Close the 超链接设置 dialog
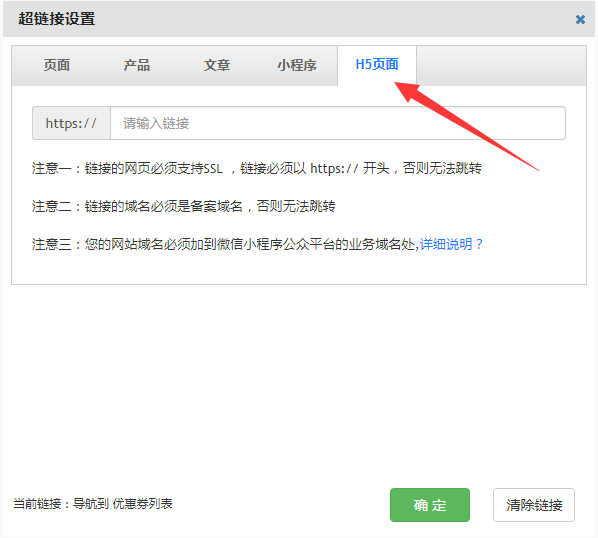The image size is (598, 538). coord(580,19)
